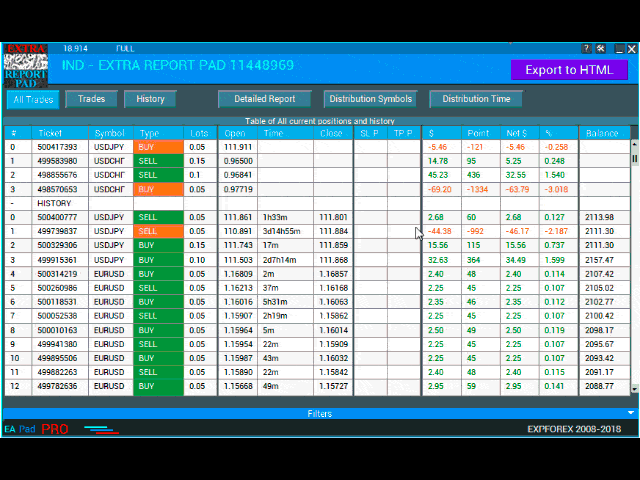Click the Extra Report Pad logo
Screen dimensions: 640x480
pos(25,65)
